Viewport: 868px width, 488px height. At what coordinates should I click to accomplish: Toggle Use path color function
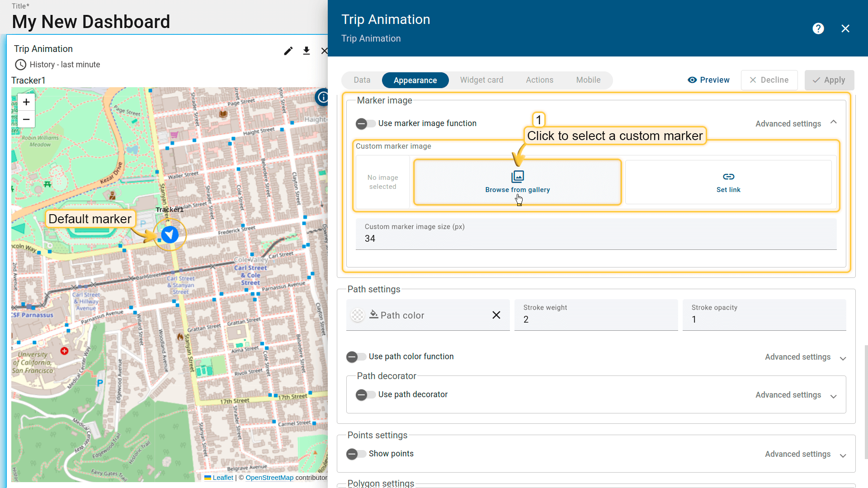(x=356, y=357)
